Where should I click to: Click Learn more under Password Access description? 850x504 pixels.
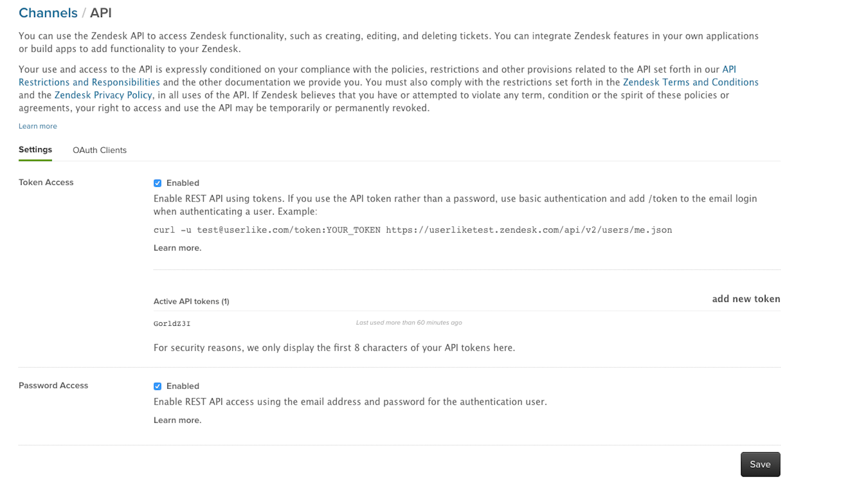(x=177, y=421)
